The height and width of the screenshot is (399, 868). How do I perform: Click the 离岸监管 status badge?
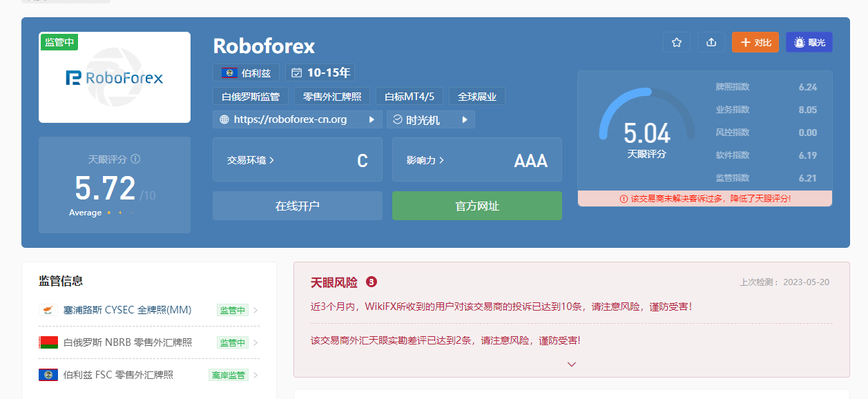pyautogui.click(x=229, y=375)
